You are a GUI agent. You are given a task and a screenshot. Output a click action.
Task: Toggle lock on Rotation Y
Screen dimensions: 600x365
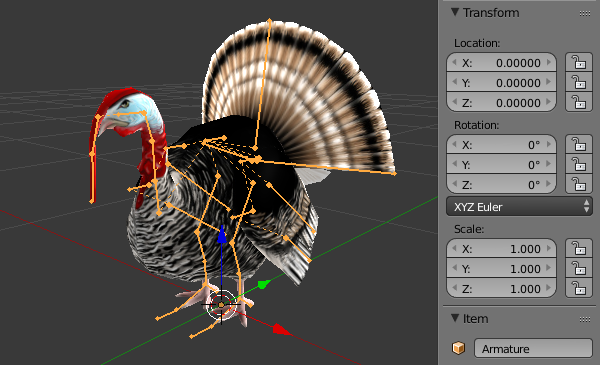(x=579, y=164)
